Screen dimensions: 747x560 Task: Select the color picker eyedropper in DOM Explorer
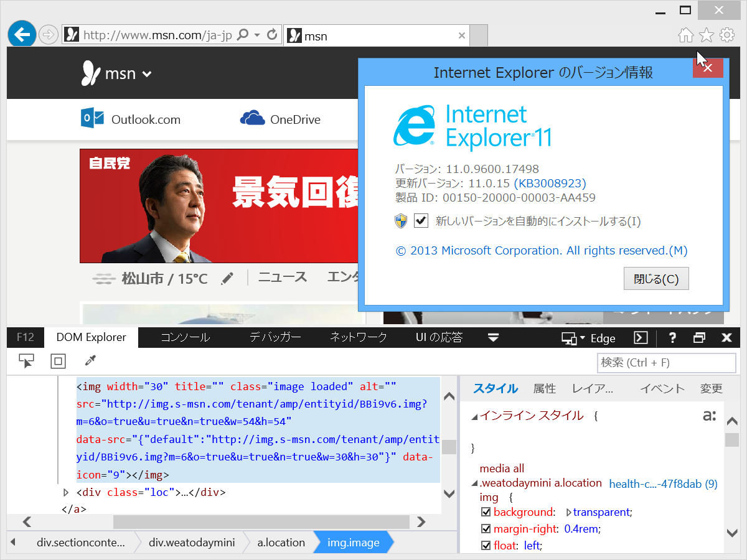tap(89, 361)
